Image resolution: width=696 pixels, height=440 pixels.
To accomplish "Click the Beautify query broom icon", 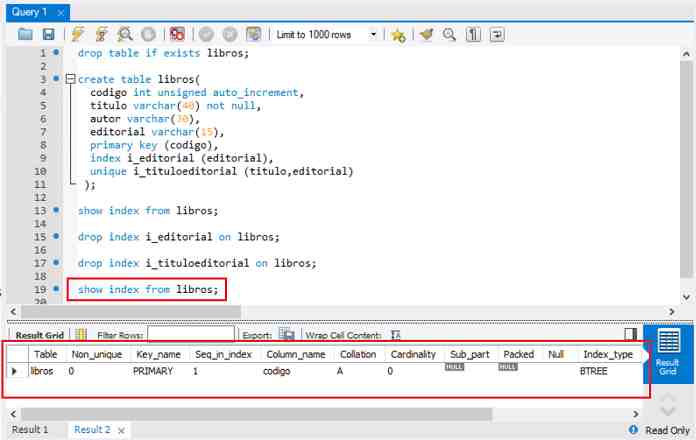I will 427,34.
